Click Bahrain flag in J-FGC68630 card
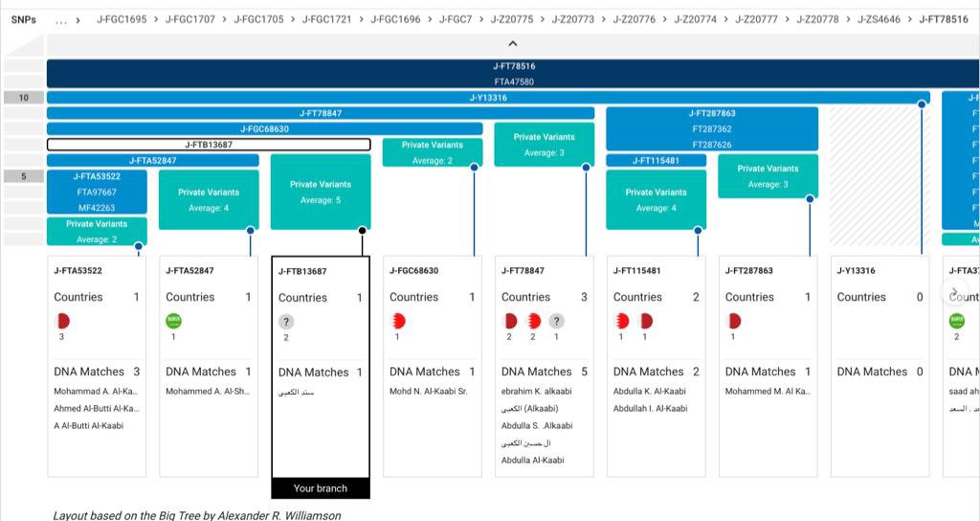Screen dimensions: 980x521 pyautogui.click(x=398, y=321)
